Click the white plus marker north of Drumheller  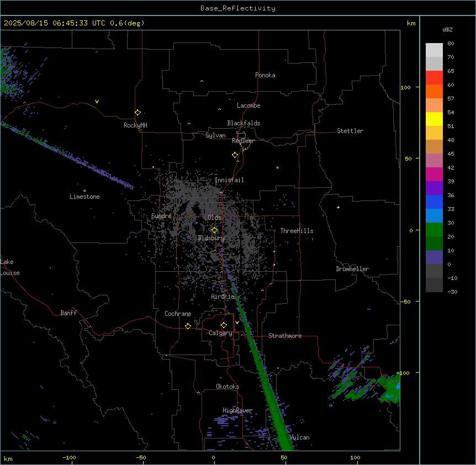click(x=338, y=207)
